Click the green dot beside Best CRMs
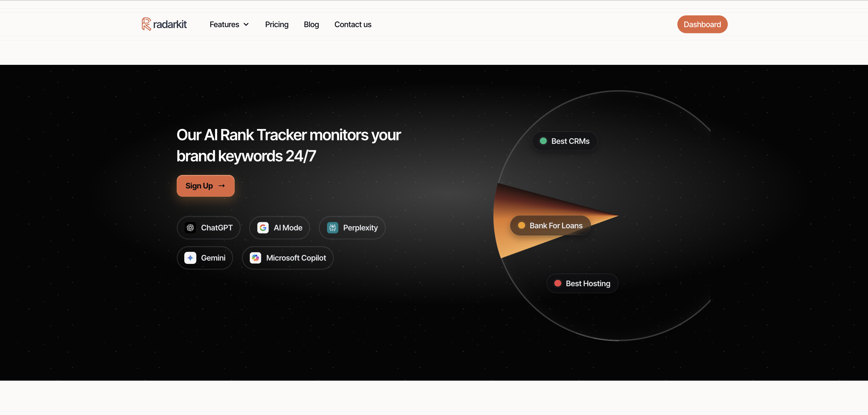 543,141
